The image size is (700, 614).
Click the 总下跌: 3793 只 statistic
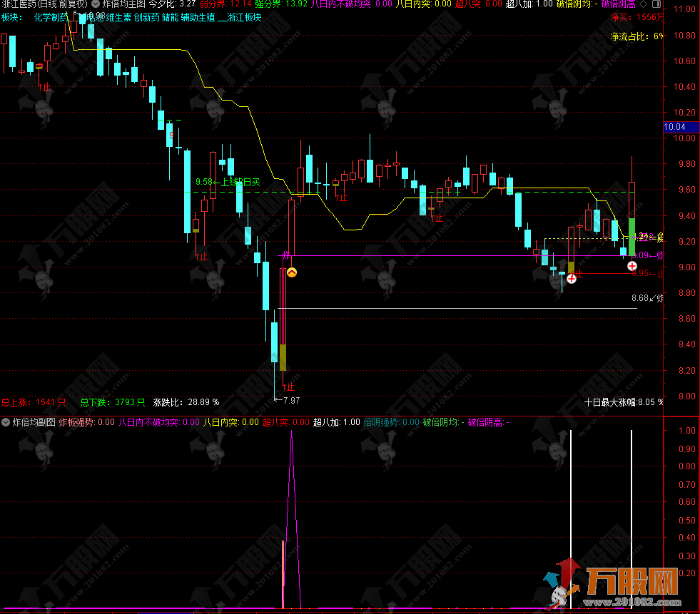pyautogui.click(x=113, y=402)
